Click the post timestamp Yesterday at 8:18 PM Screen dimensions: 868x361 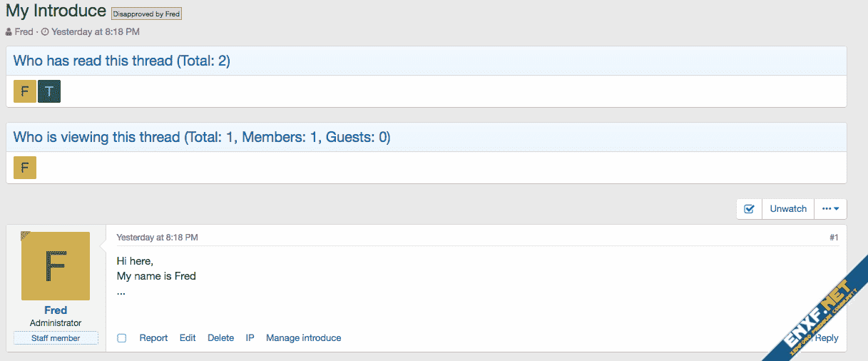[157, 238]
